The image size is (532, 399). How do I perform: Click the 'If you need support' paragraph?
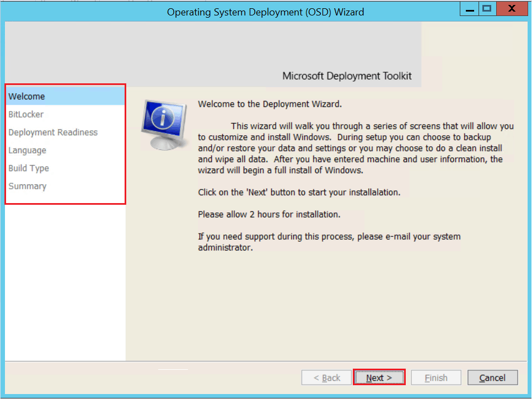(x=329, y=242)
